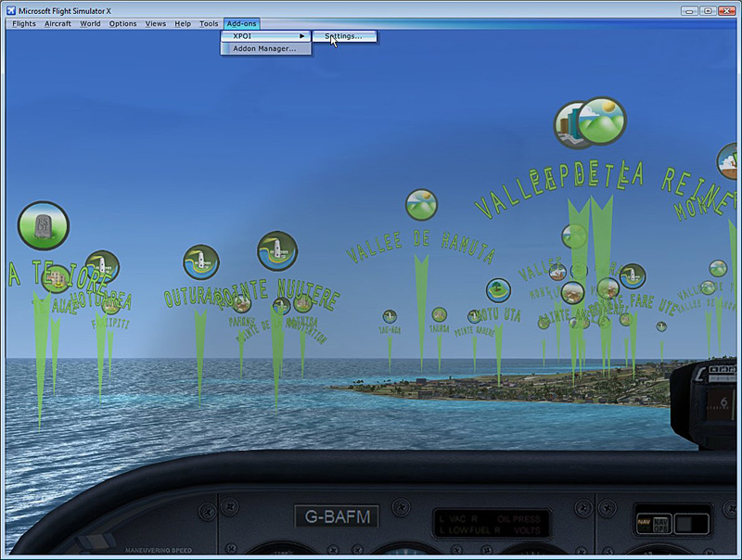Open the Aircraft menu

tap(57, 23)
